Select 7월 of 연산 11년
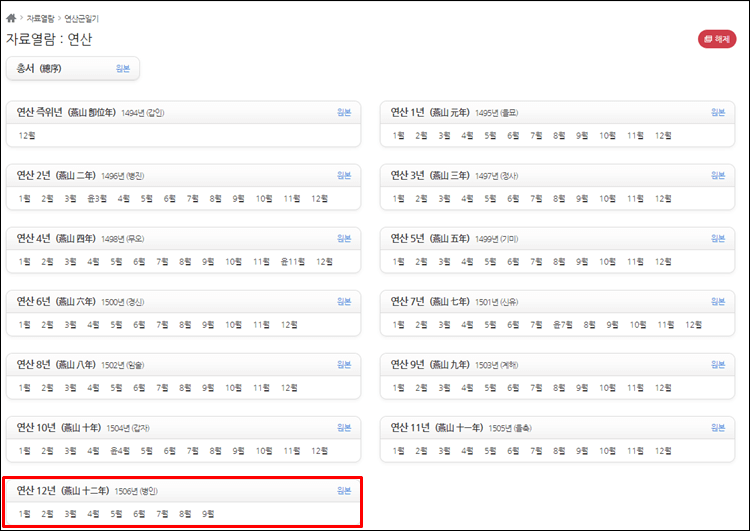The width and height of the screenshot is (750, 531). (536, 451)
